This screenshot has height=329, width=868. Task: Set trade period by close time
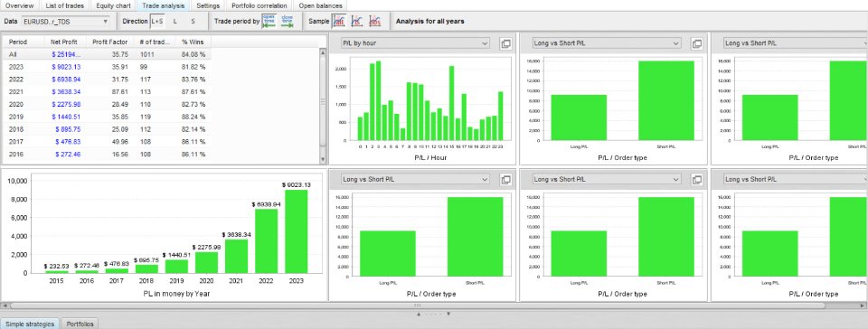287,22
